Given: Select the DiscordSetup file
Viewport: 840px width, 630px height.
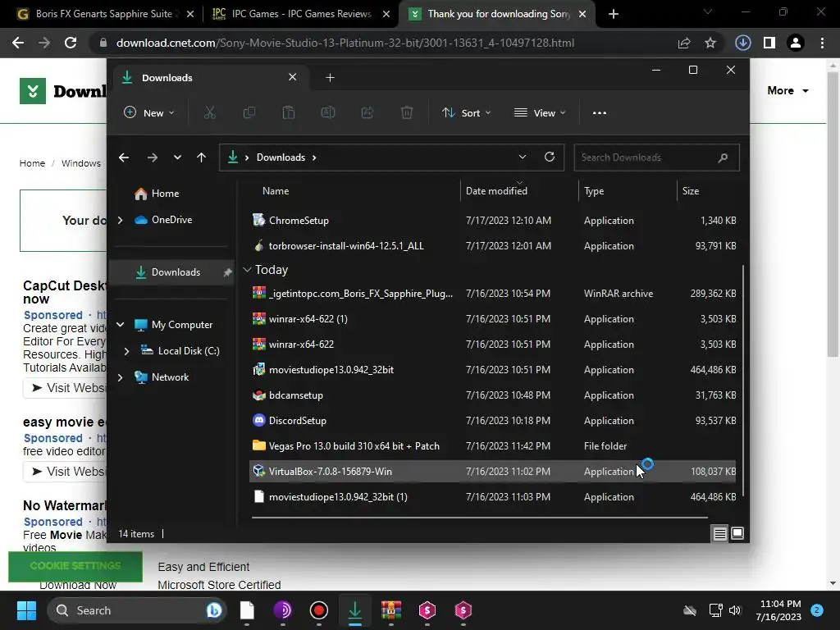Looking at the screenshot, I should [492, 421].
